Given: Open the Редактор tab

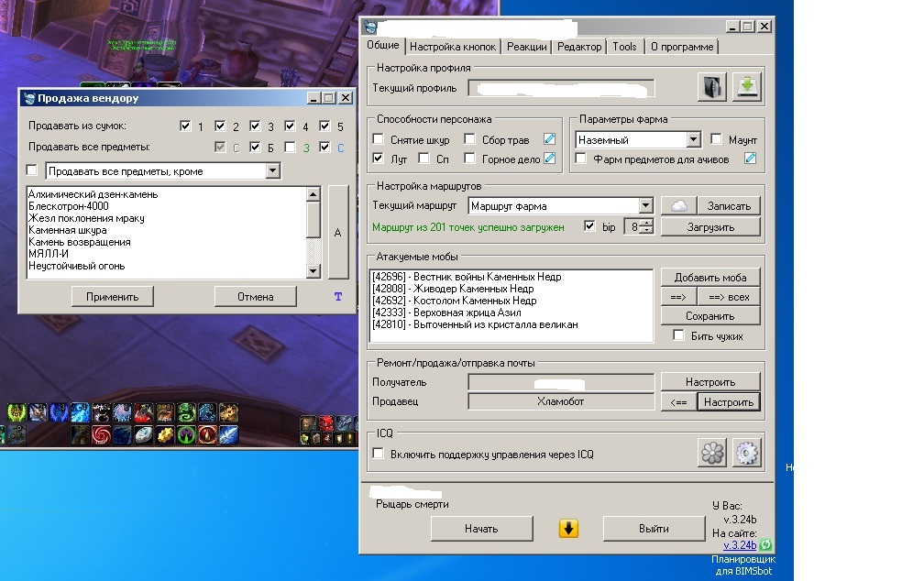Looking at the screenshot, I should pyautogui.click(x=579, y=47).
